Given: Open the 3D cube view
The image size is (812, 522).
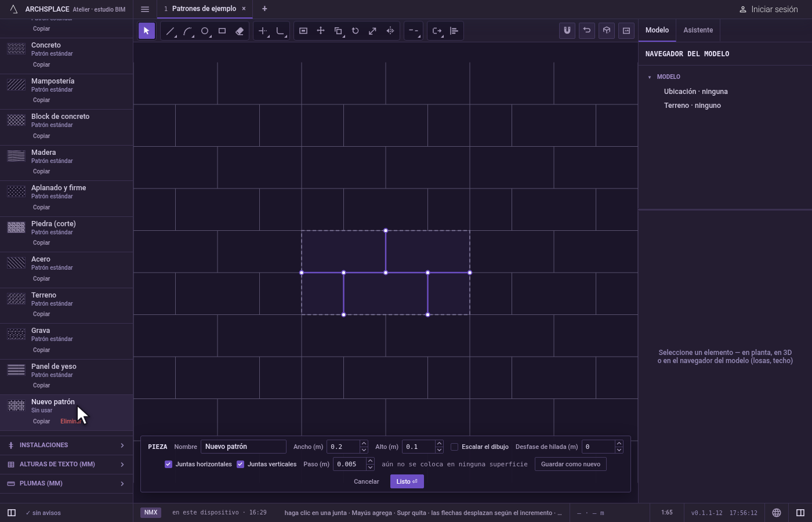Looking at the screenshot, I should coord(607,31).
